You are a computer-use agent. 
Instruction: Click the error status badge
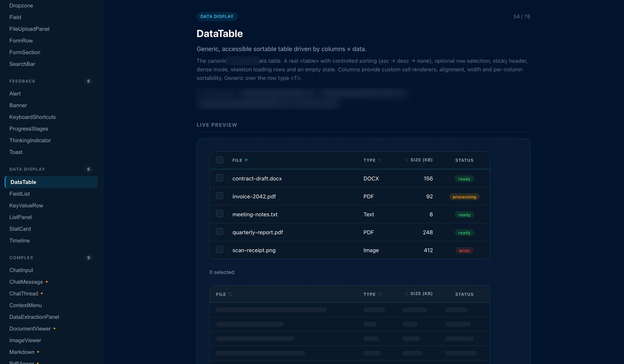464,251
